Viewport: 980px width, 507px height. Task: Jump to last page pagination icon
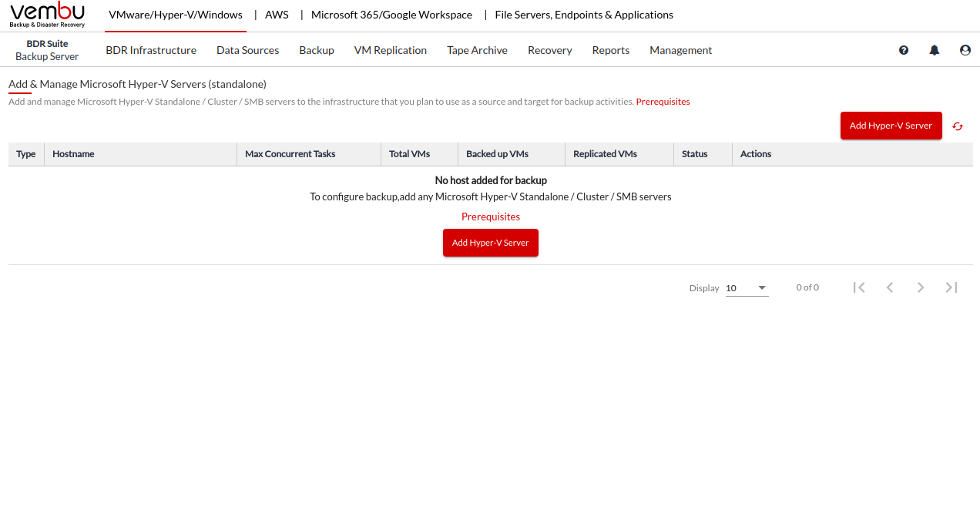click(x=951, y=287)
